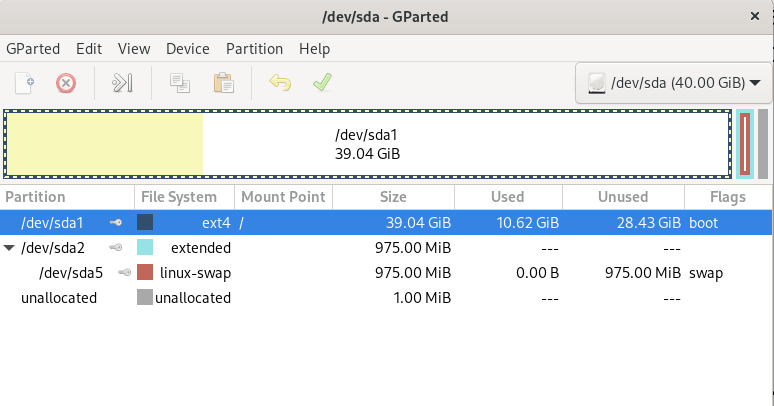This screenshot has height=406, width=774.
Task: Select the /dev/sda1 block in disk graphic
Action: click(367, 144)
